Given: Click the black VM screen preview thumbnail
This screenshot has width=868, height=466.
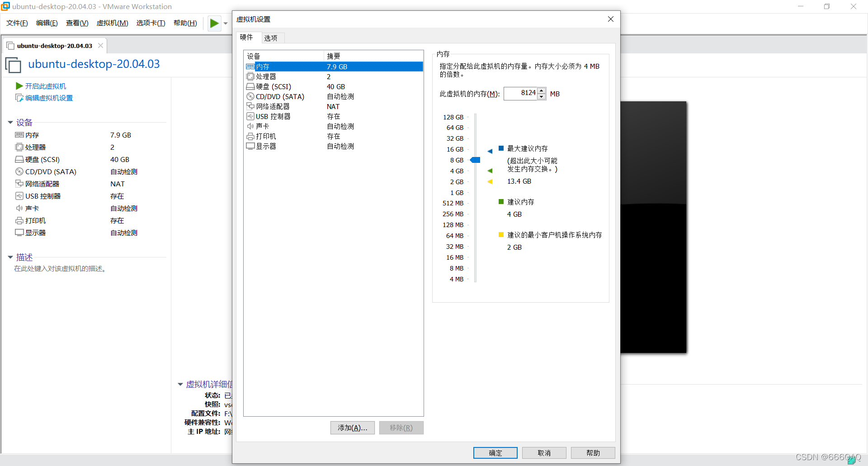Looking at the screenshot, I should click(654, 227).
